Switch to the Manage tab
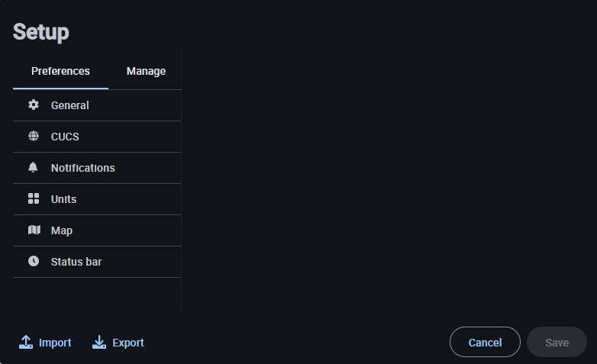The height and width of the screenshot is (364, 597). coord(146,71)
